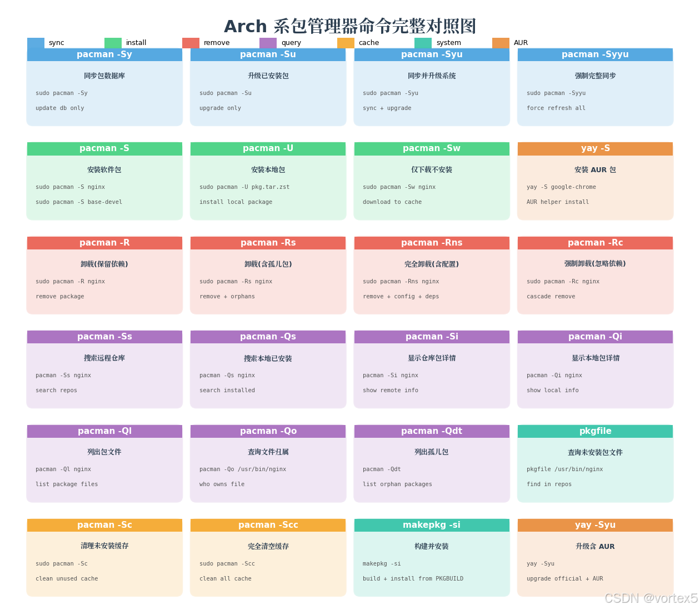Click the 'list package files' text
The width and height of the screenshot is (700, 610).
[67, 484]
